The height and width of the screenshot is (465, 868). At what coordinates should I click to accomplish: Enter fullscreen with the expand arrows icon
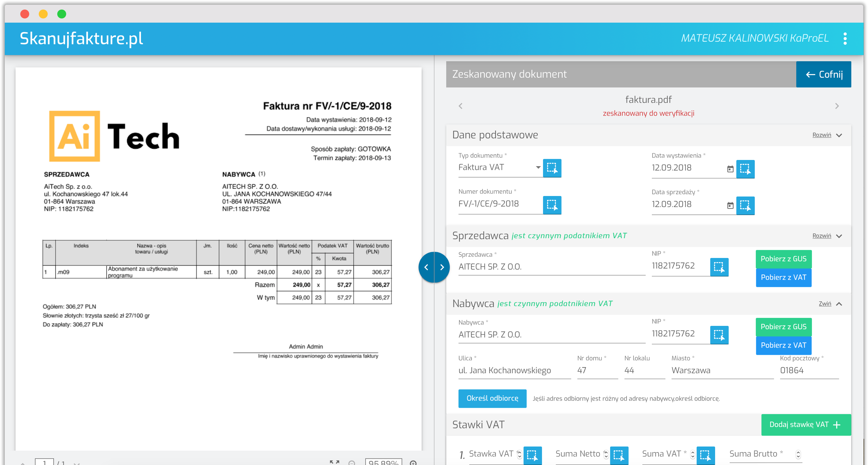(x=335, y=462)
